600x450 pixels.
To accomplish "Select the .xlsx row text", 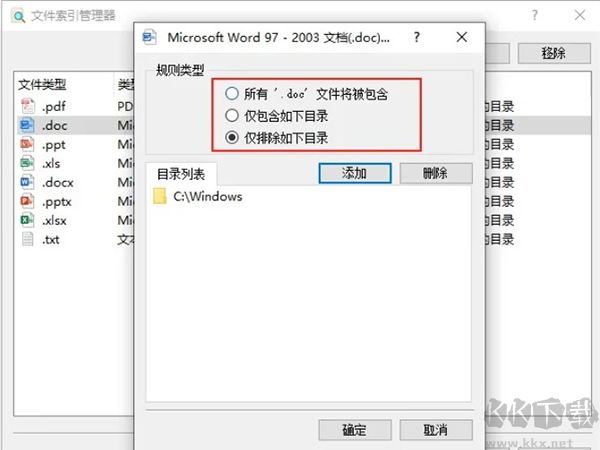I will click(54, 220).
